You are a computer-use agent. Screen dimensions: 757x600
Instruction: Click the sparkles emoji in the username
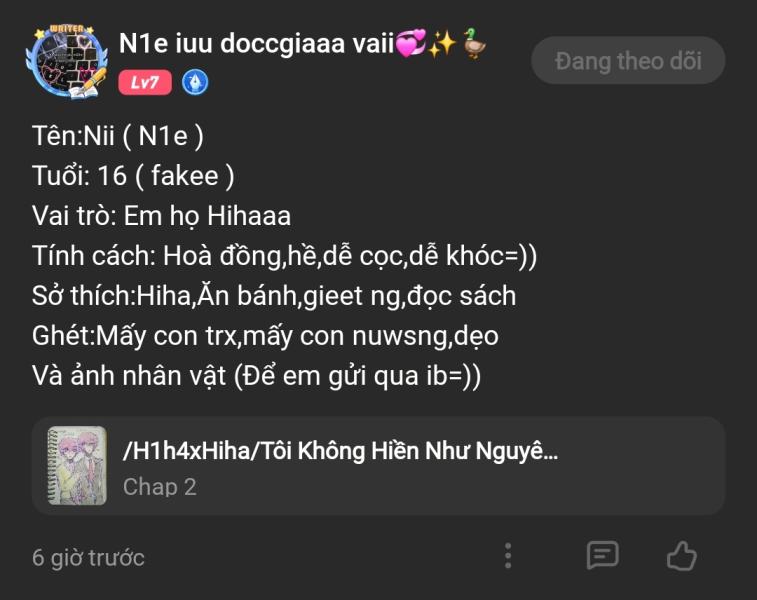[x=443, y=43]
